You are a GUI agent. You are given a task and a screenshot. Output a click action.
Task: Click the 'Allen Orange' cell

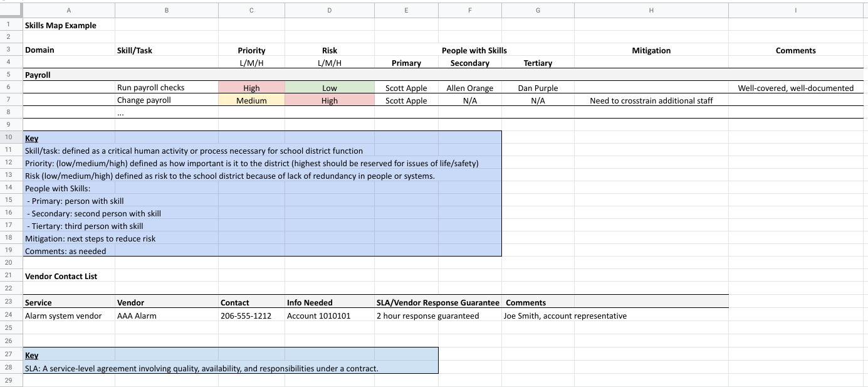pos(470,88)
